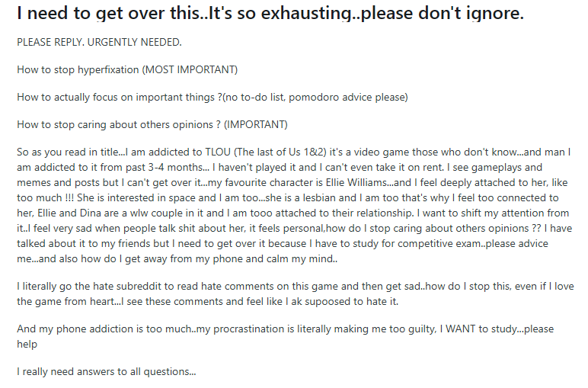Click the line about focusing on important things

pyautogui.click(x=213, y=98)
